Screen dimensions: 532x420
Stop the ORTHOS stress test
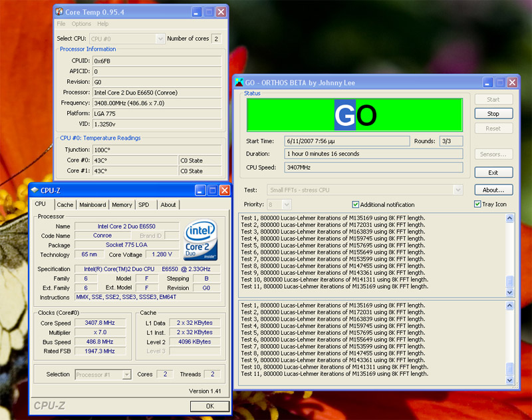coord(493,114)
